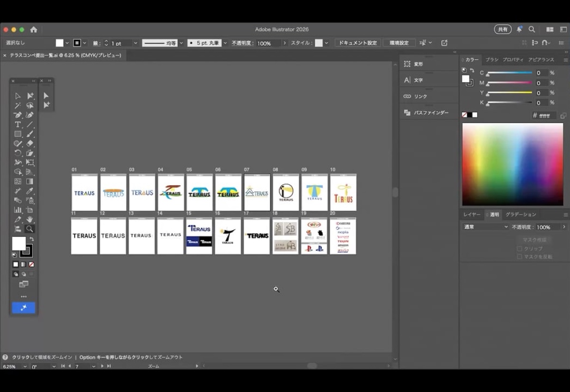The height and width of the screenshot is (392, 570).
Task: Click artboard 07 thumbnail on canvas
Action: pyautogui.click(x=257, y=192)
